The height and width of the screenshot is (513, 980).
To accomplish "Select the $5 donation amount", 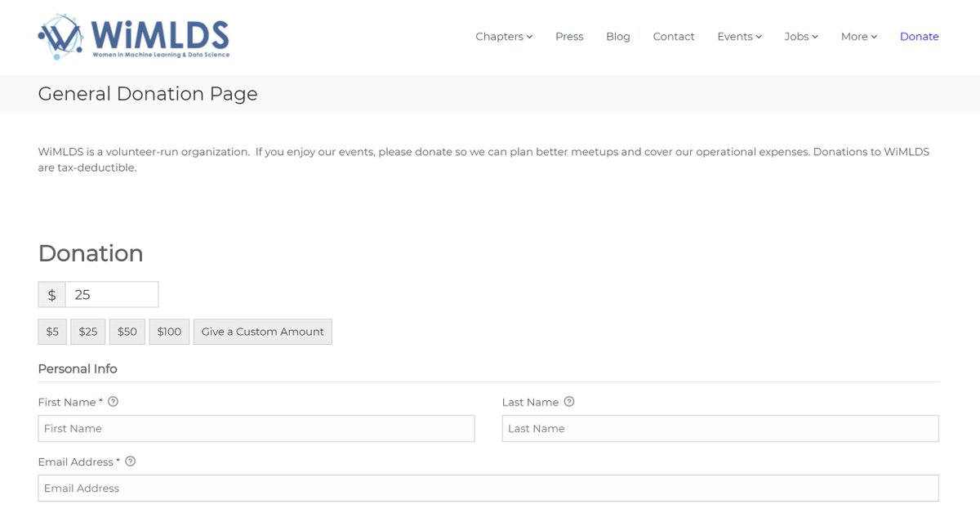I will tap(52, 332).
